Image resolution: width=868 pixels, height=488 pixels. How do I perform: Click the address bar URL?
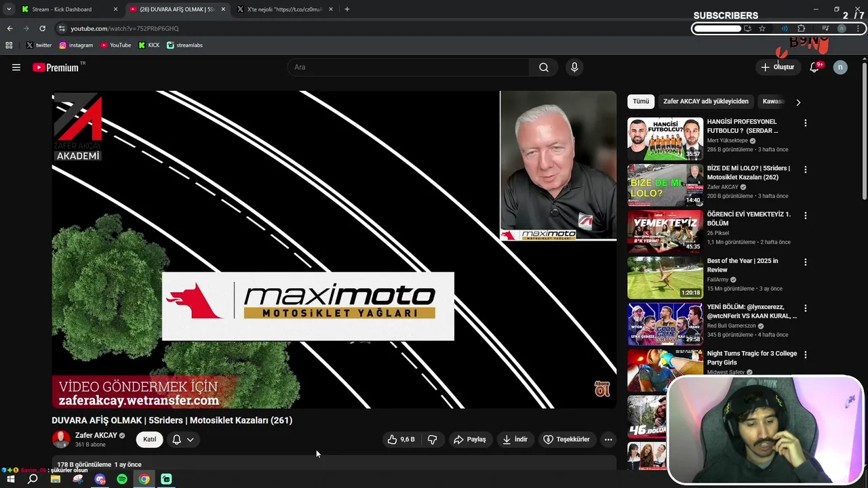coord(125,28)
